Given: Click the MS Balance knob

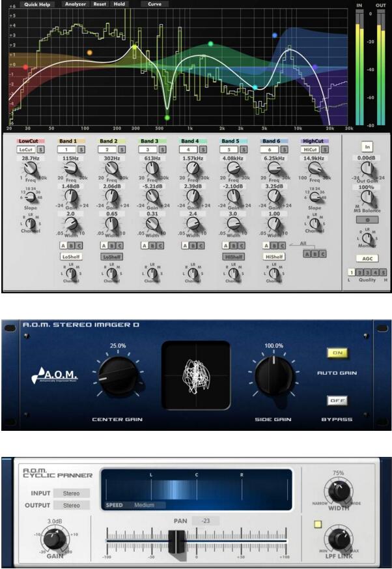Looking at the screenshot, I should click(x=367, y=197).
